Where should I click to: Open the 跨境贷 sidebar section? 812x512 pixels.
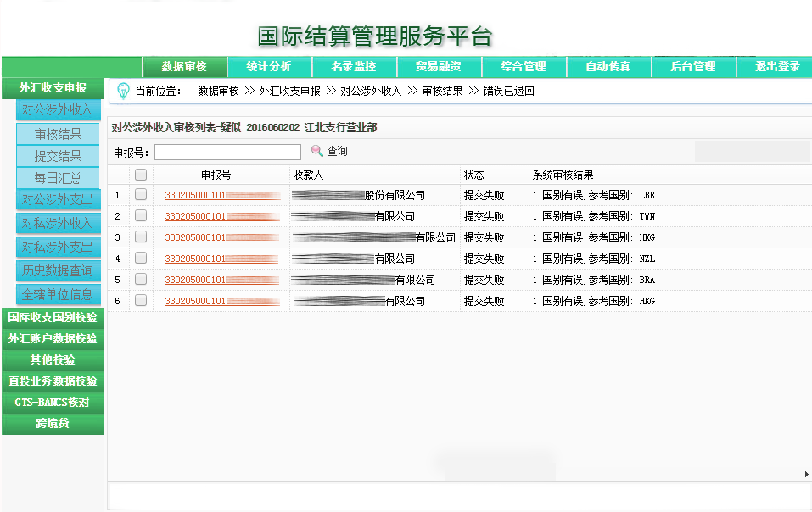pos(53,423)
